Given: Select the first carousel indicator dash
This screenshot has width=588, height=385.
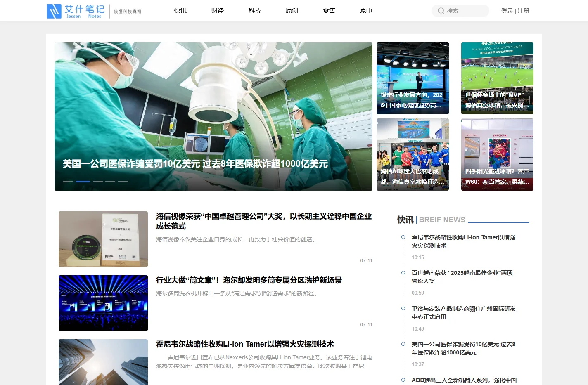Looking at the screenshot, I should [68, 182].
